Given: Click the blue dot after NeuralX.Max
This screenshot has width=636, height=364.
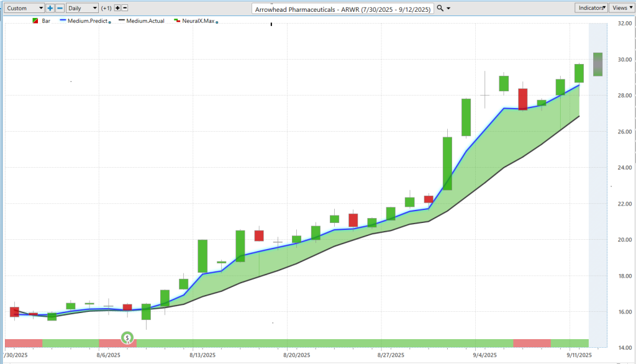Looking at the screenshot, I should (217, 22).
